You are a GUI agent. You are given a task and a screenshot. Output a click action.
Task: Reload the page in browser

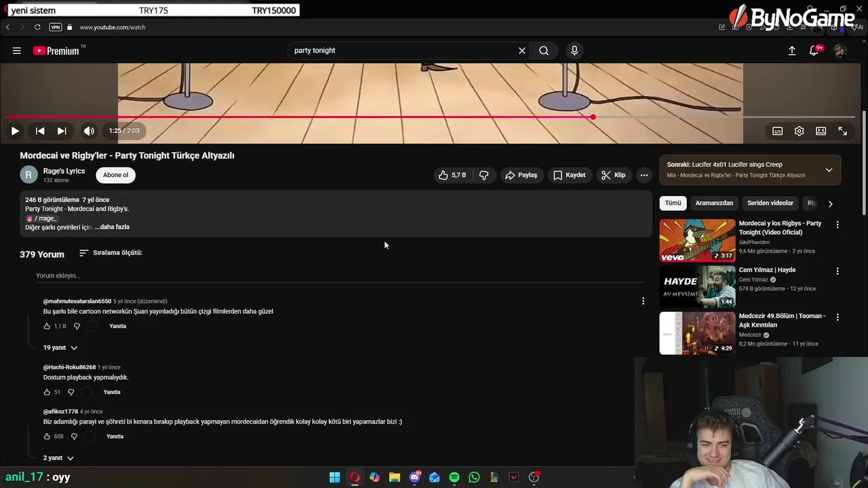pos(37,27)
